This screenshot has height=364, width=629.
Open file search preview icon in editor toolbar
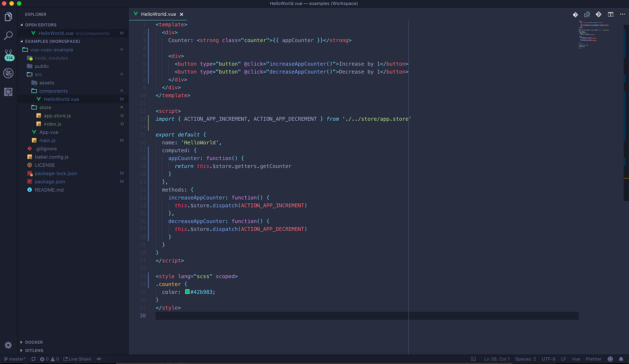[x=587, y=14]
